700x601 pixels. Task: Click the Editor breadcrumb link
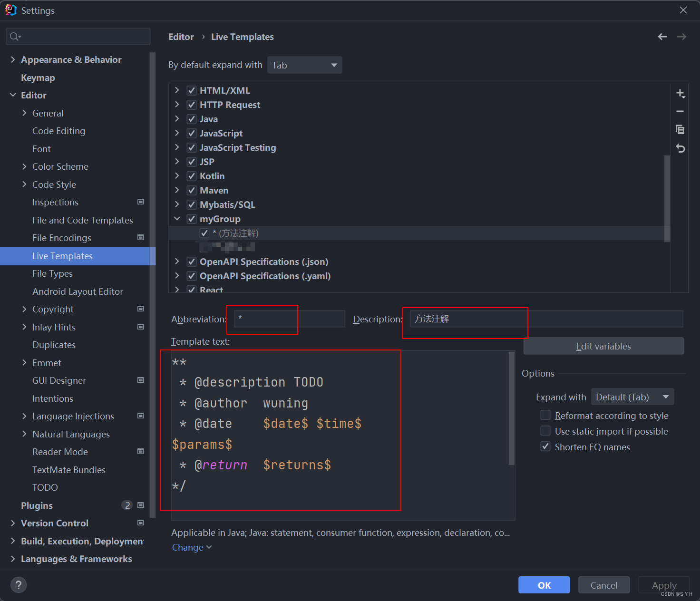[181, 37]
